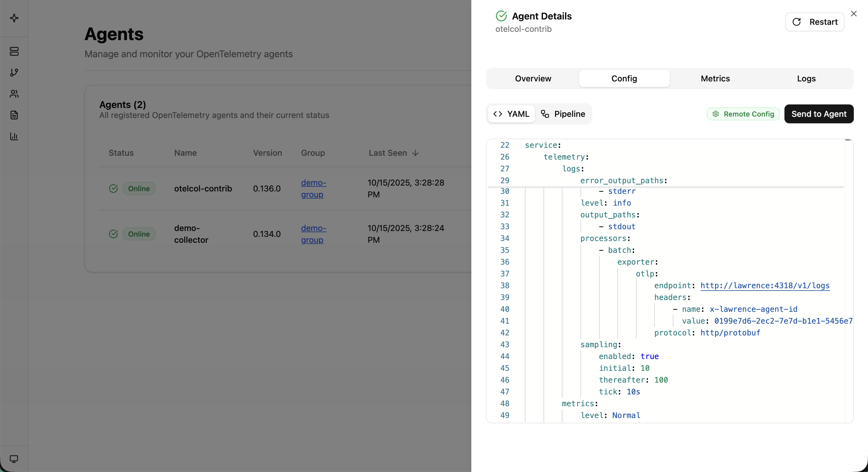Click the 'level: Normal' metrics line
The height and width of the screenshot is (472, 868).
(x=610, y=415)
